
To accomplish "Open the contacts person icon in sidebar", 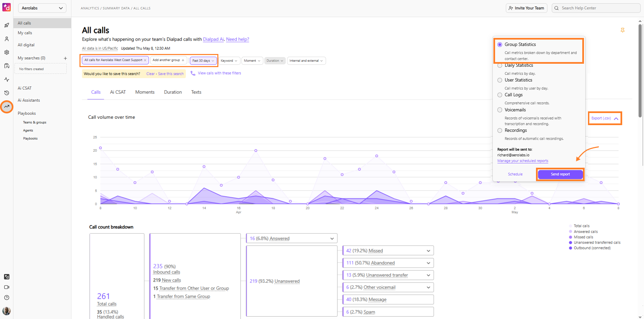I will tap(7, 39).
